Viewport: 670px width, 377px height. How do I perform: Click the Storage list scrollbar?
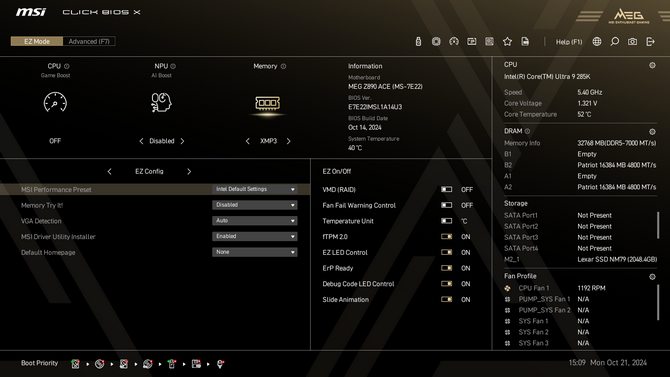tap(658, 225)
